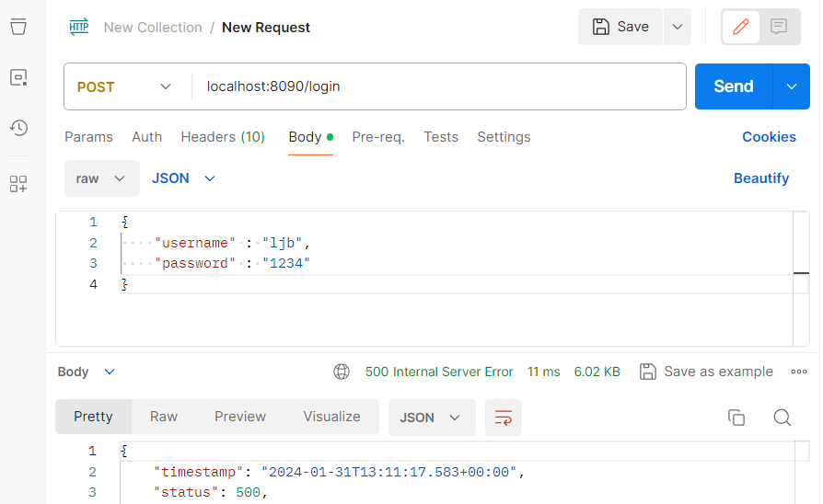Screen dimensions: 823x504
Task: Send the POST request
Action: click(x=734, y=86)
